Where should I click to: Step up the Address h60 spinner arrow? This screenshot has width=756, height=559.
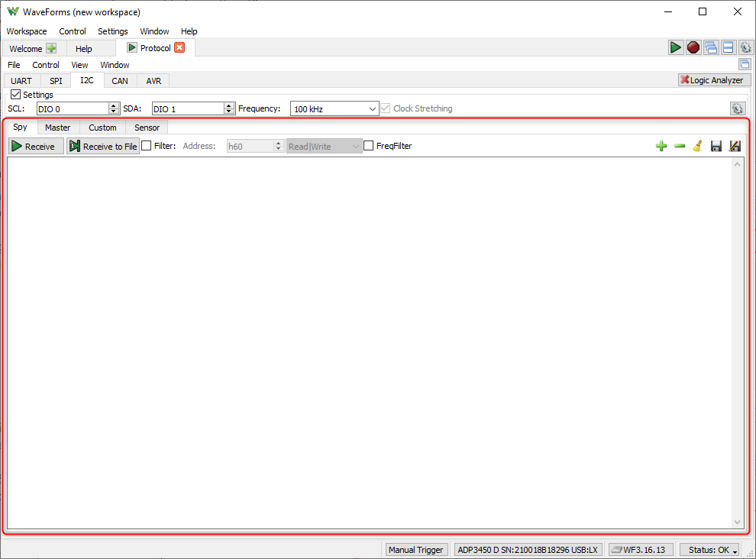(x=278, y=144)
